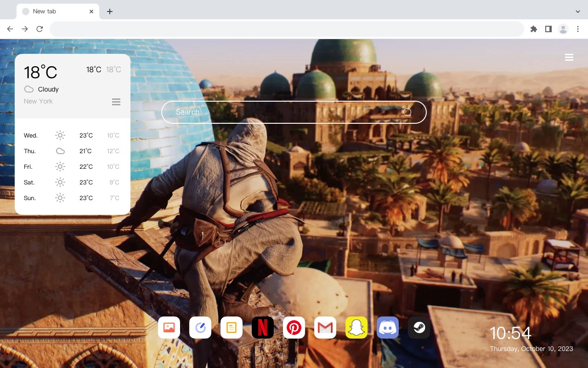Click the 10:54 clock display

click(x=510, y=333)
